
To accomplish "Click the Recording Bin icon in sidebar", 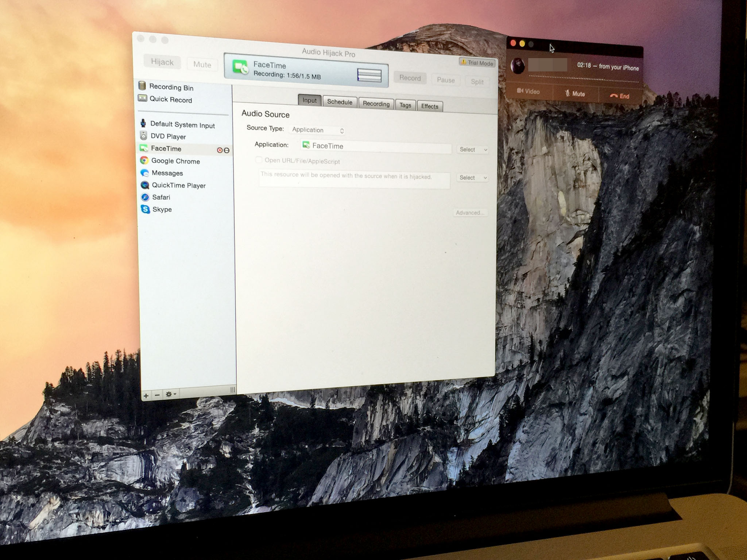I will pyautogui.click(x=142, y=86).
